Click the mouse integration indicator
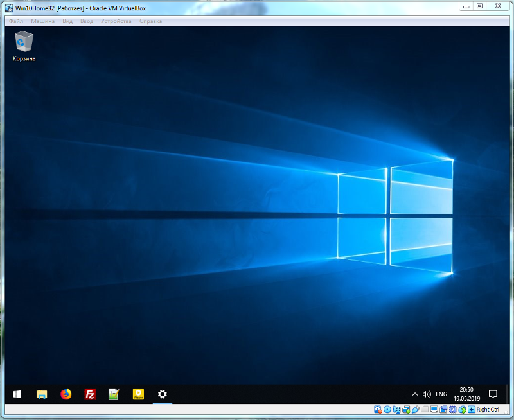The width and height of the screenshot is (514, 420). click(462, 409)
